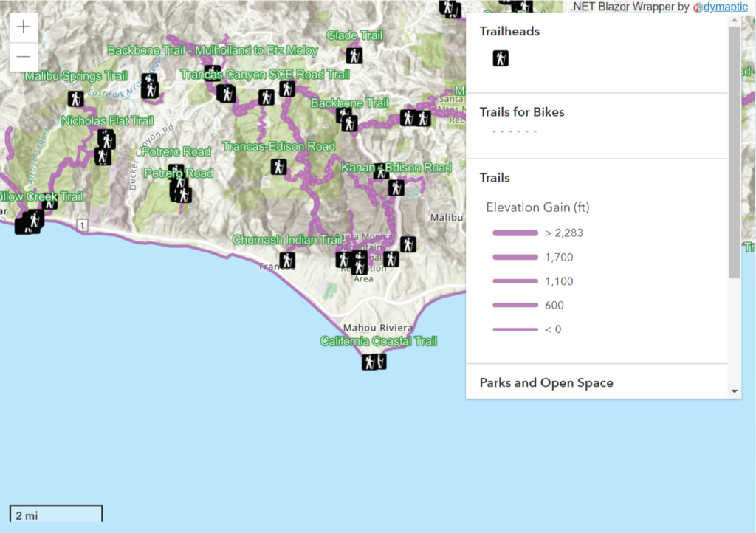Click the Backbone Trail map label

pos(349,103)
